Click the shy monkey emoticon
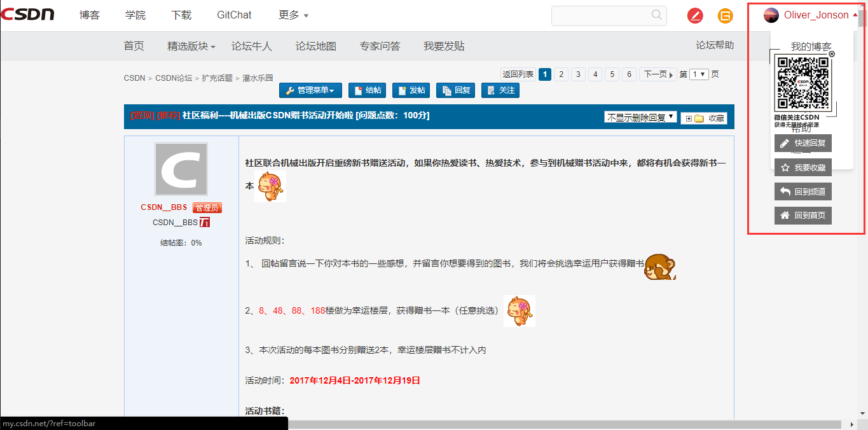 (x=660, y=267)
